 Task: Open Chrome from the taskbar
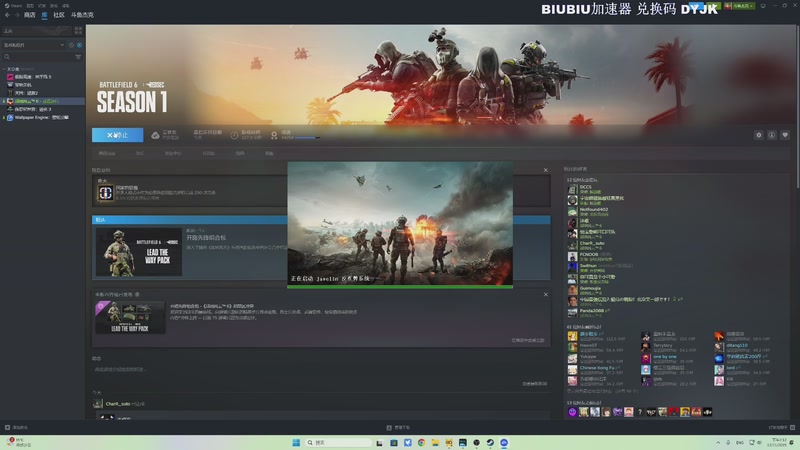[421, 442]
